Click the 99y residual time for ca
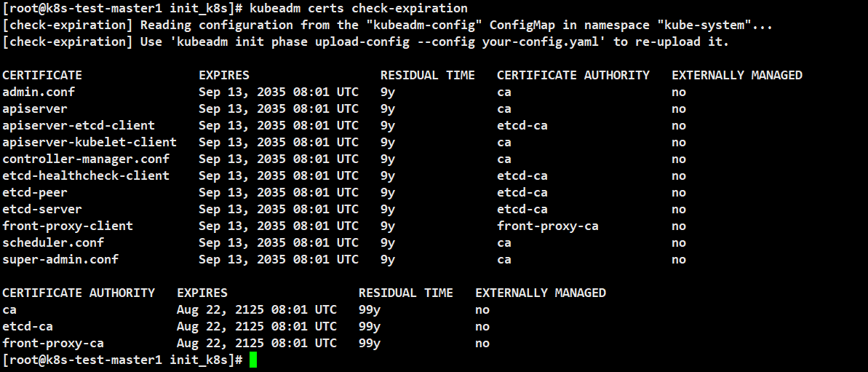The image size is (868, 372). point(369,310)
